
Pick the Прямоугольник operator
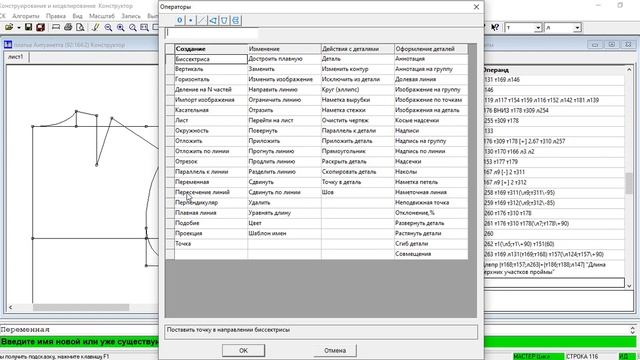click(x=358, y=151)
